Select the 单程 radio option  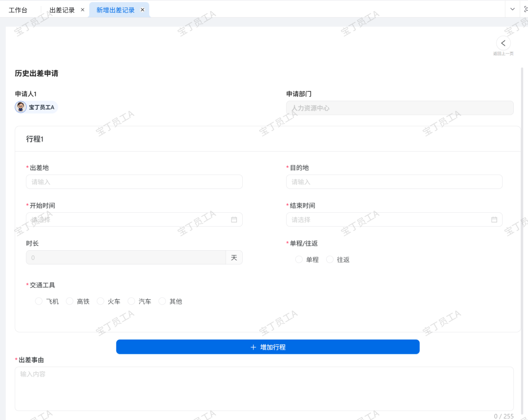[299, 259]
